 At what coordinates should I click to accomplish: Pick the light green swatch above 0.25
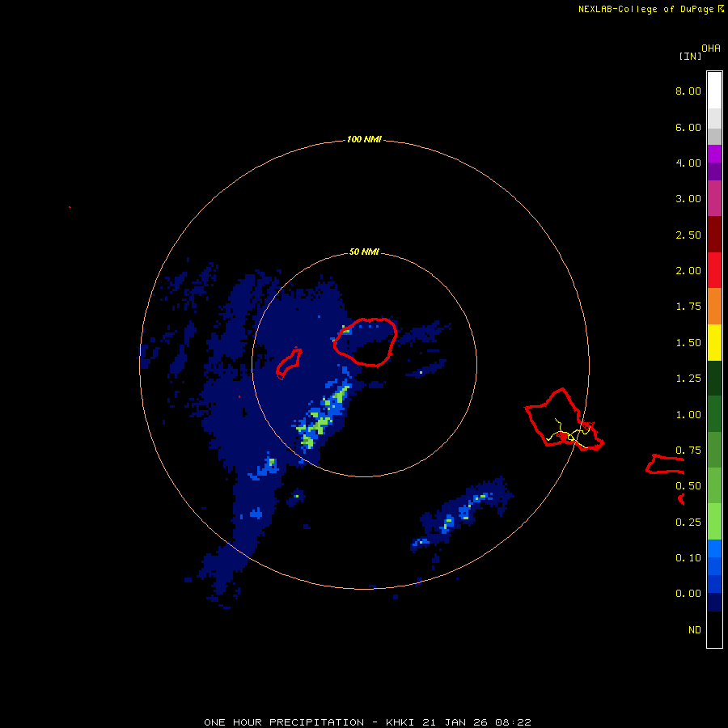pos(714,522)
